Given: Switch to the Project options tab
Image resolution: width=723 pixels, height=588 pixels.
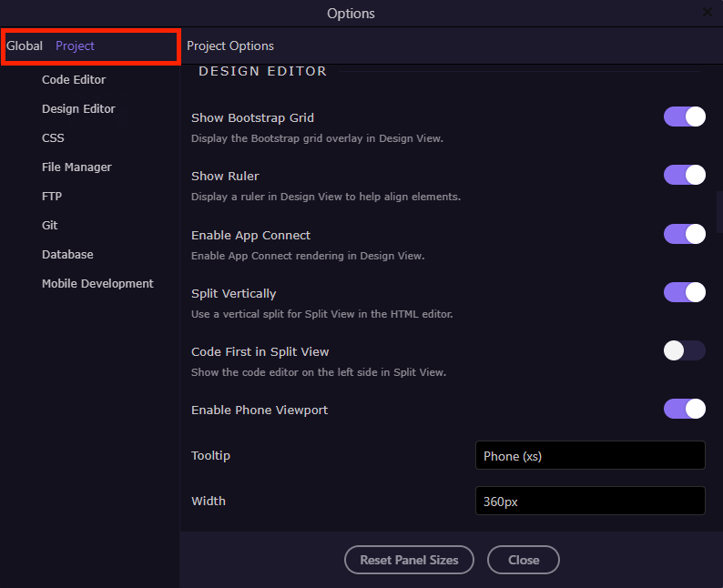Looking at the screenshot, I should click(x=75, y=46).
